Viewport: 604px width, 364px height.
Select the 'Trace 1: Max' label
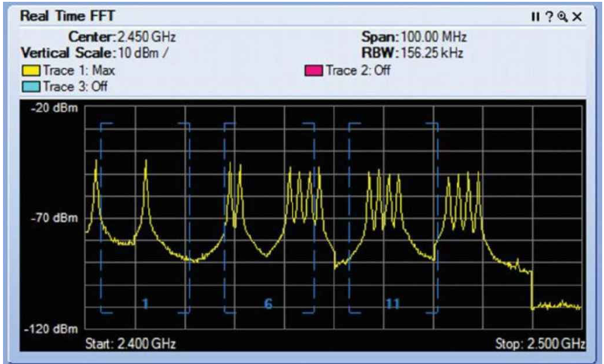(x=79, y=71)
